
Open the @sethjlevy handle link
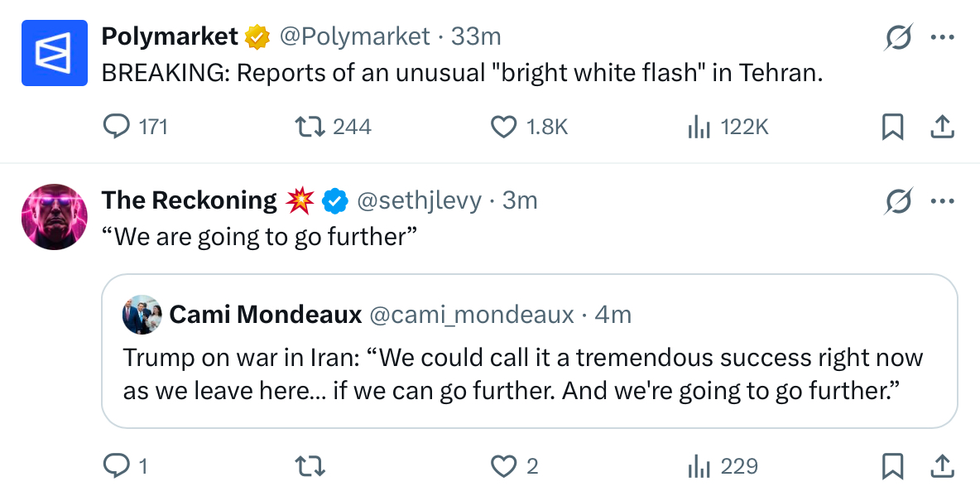click(x=418, y=200)
